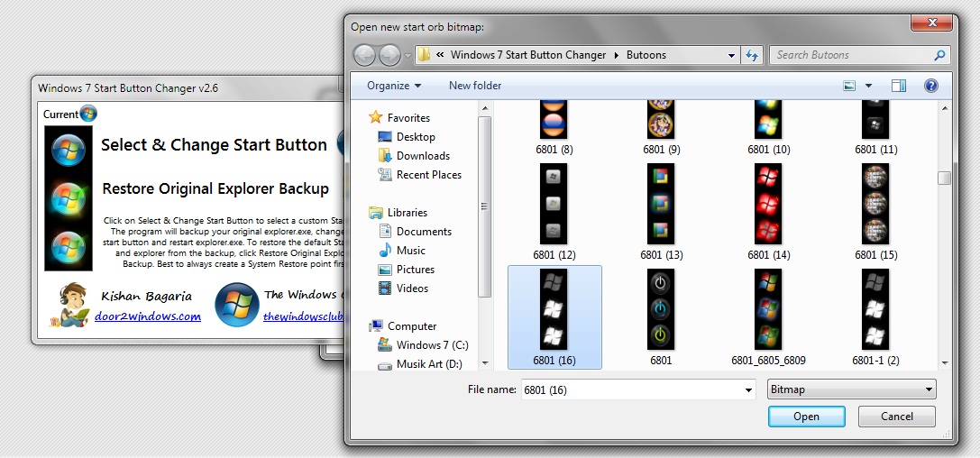
Task: Select the 6801 (12) gray orb thumbnail
Action: pos(554,204)
